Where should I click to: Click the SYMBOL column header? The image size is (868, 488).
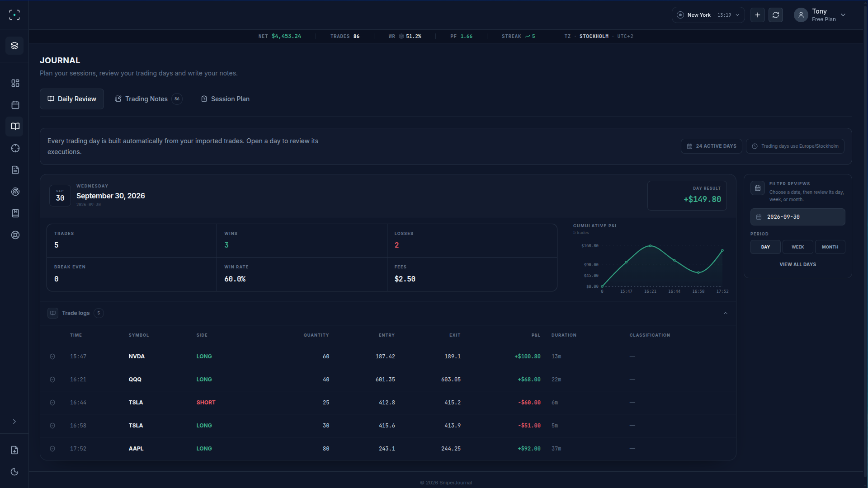coord(138,335)
